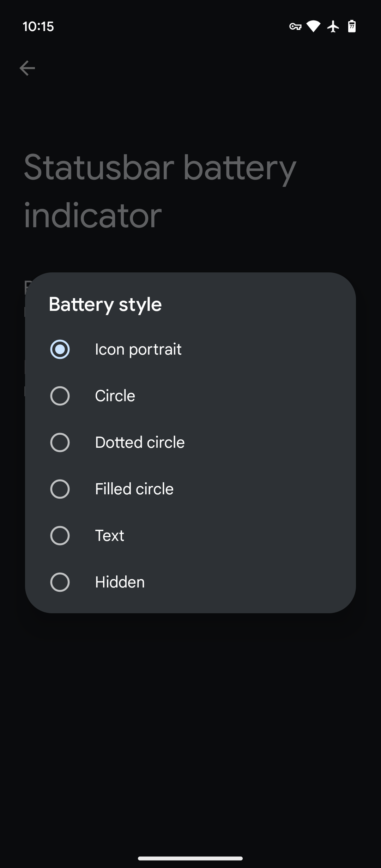The image size is (381, 868).
Task: Select the Dotted circle radio button
Action: [60, 442]
